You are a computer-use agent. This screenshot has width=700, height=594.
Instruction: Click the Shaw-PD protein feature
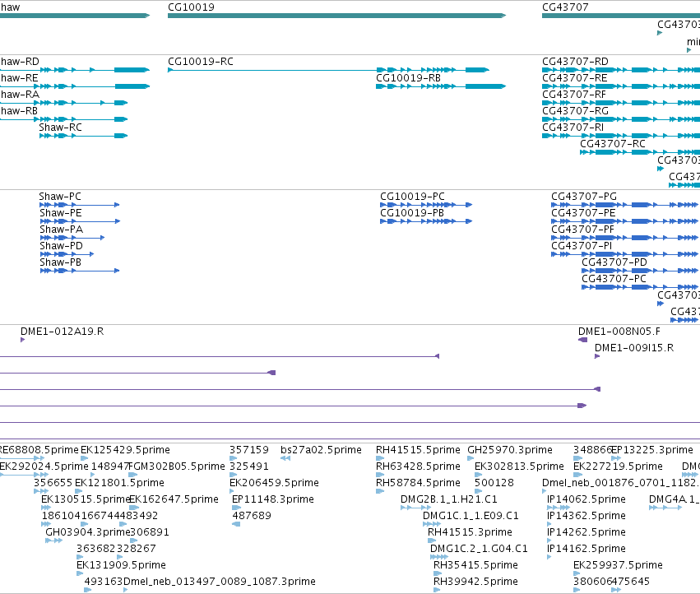(67, 254)
